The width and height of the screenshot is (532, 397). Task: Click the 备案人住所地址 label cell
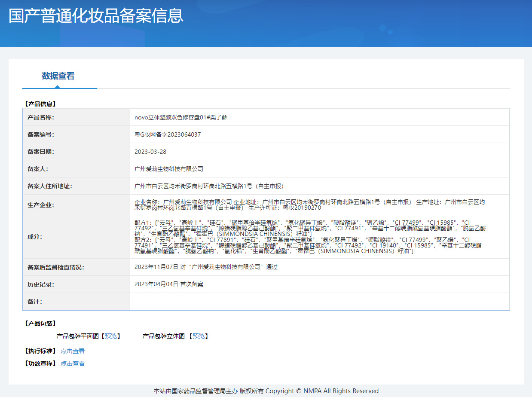(76, 186)
